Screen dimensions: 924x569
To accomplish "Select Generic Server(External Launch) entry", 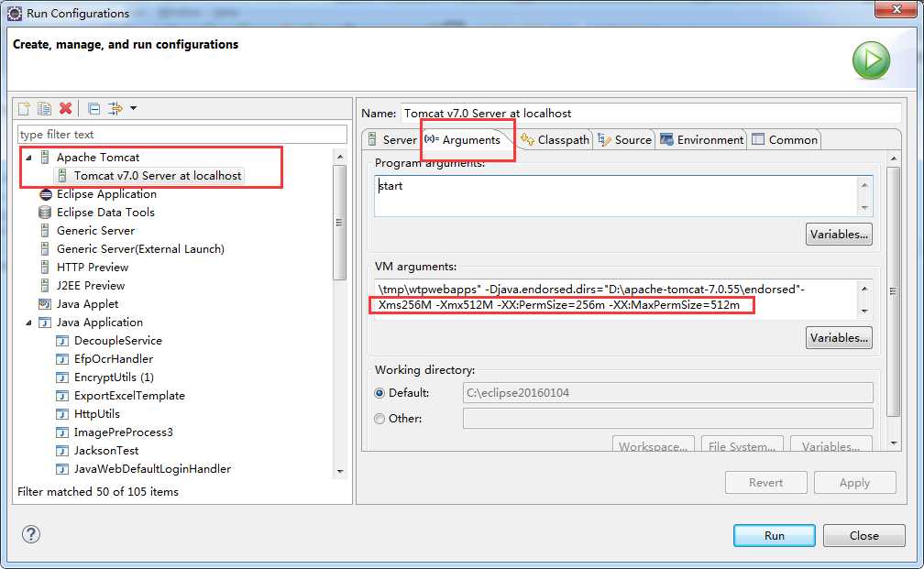I will click(x=140, y=248).
